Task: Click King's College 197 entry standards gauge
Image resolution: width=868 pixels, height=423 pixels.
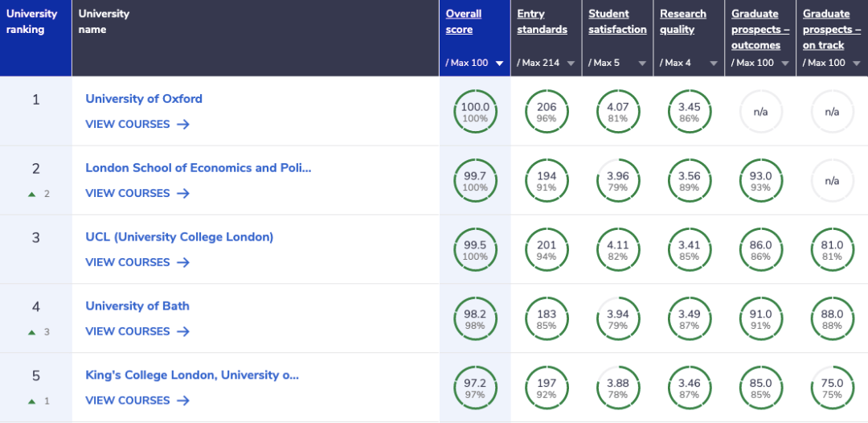Action: (547, 388)
